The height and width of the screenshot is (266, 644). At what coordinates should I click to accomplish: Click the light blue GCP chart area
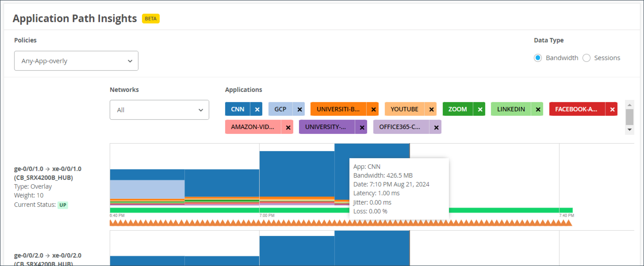[147, 189]
